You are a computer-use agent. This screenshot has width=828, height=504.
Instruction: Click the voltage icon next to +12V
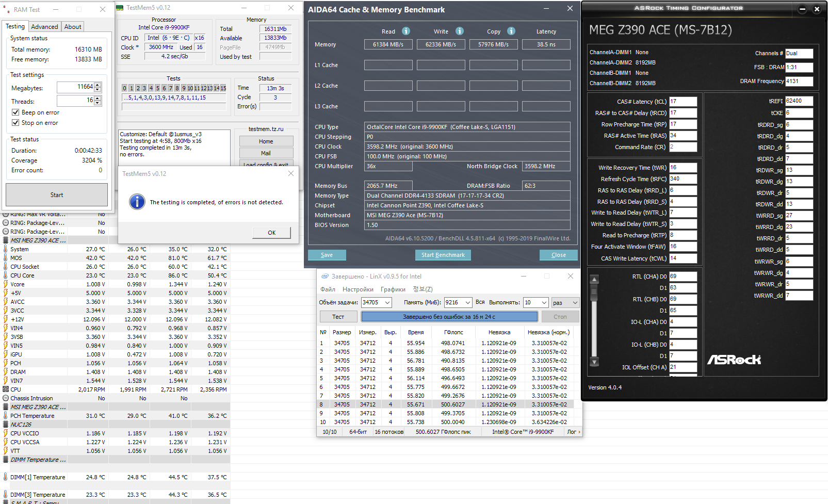(x=6, y=319)
